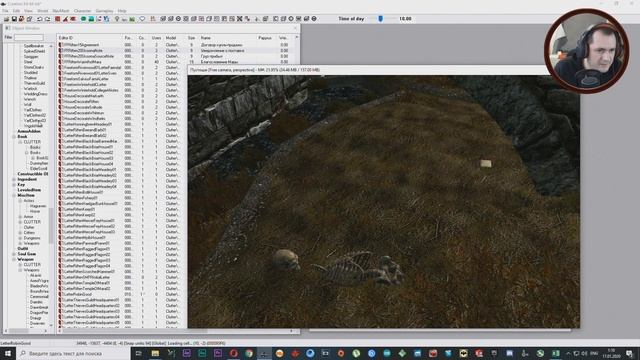The image size is (640, 360).
Task: Click the Time of day value 10.00
Action: [405, 19]
